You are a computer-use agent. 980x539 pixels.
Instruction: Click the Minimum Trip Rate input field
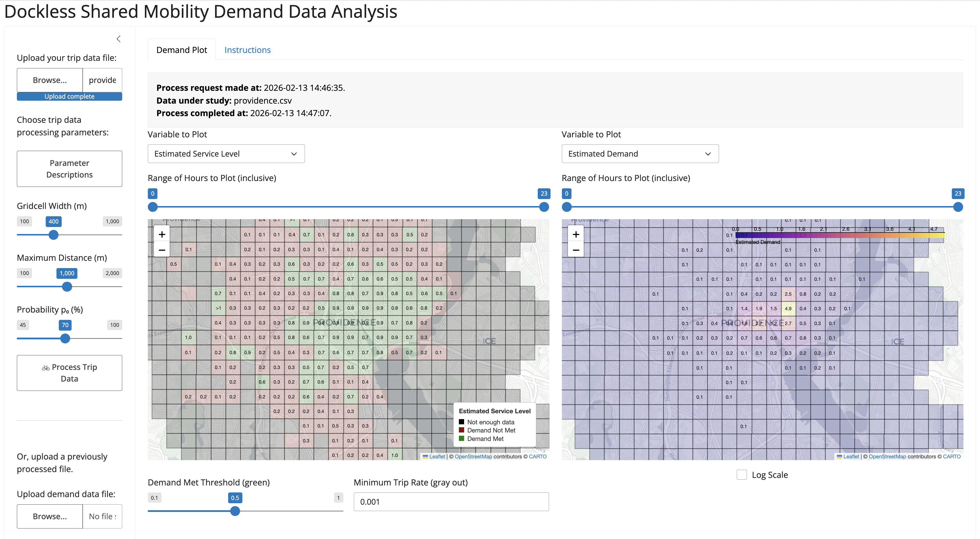[451, 502]
